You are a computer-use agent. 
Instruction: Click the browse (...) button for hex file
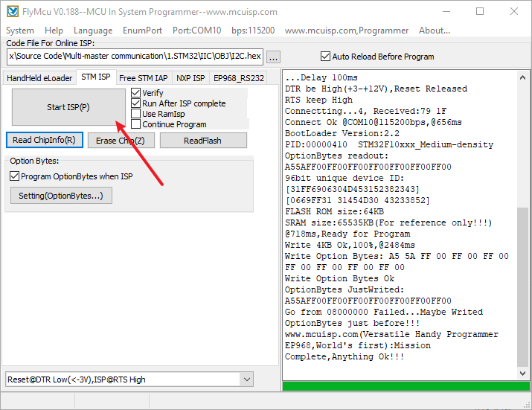[x=273, y=57]
